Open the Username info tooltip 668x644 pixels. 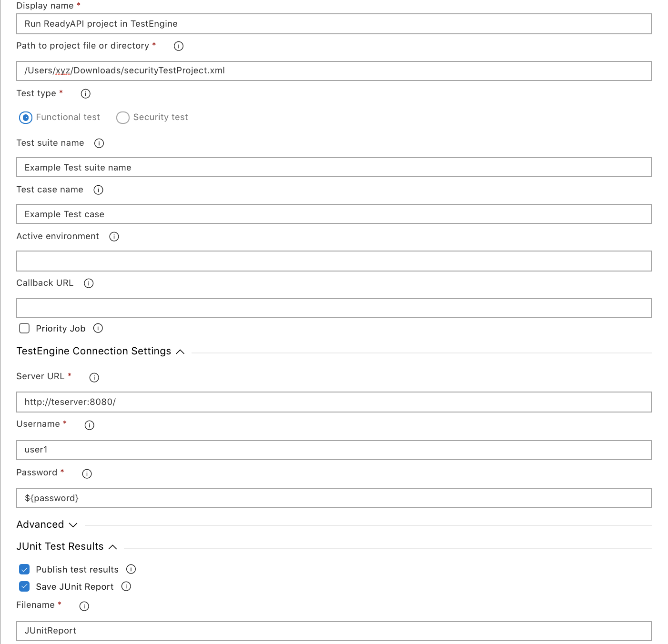[89, 425]
